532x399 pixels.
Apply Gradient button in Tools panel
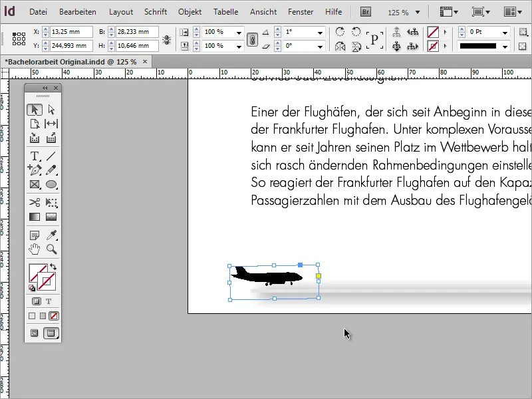pyautogui.click(x=43, y=316)
